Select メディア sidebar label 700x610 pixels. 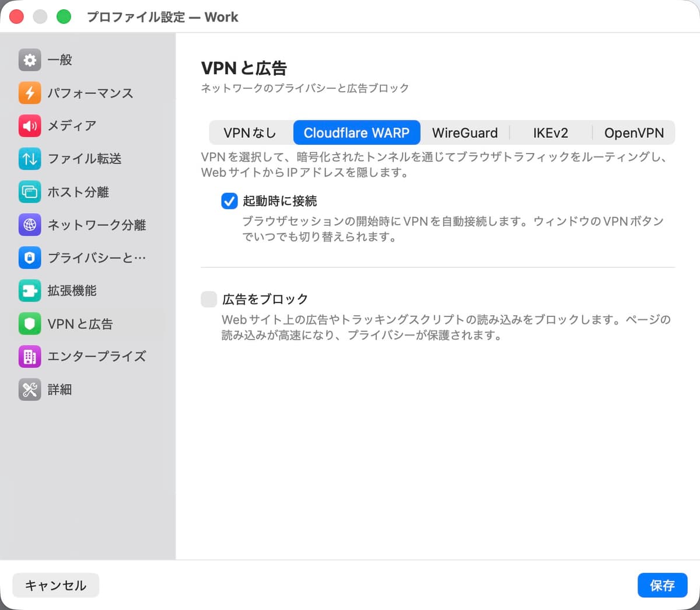(x=72, y=126)
